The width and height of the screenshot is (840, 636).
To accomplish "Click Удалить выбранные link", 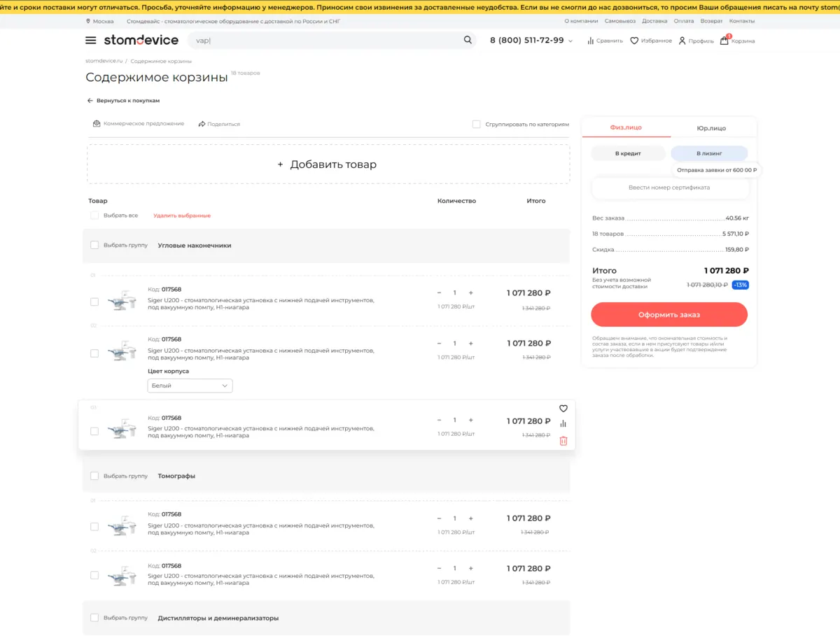I will pos(182,215).
